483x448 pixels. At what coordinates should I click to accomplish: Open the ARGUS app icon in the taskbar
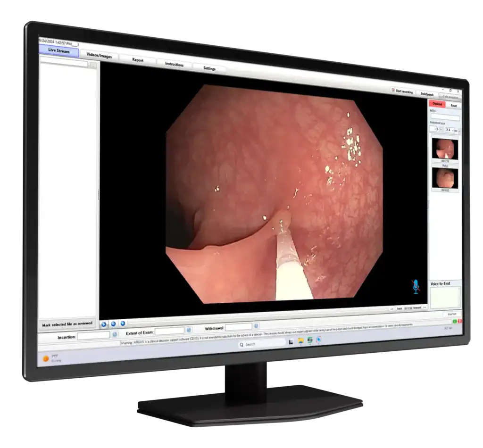(x=319, y=340)
